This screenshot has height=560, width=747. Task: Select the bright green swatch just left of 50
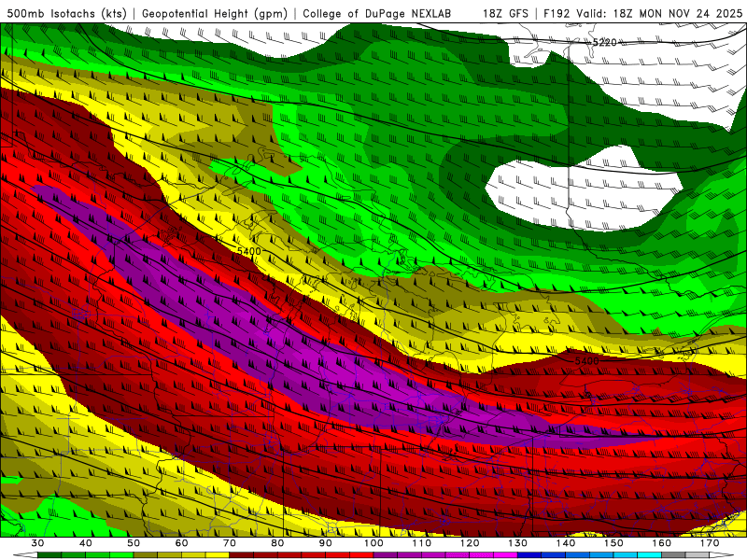[121, 555]
